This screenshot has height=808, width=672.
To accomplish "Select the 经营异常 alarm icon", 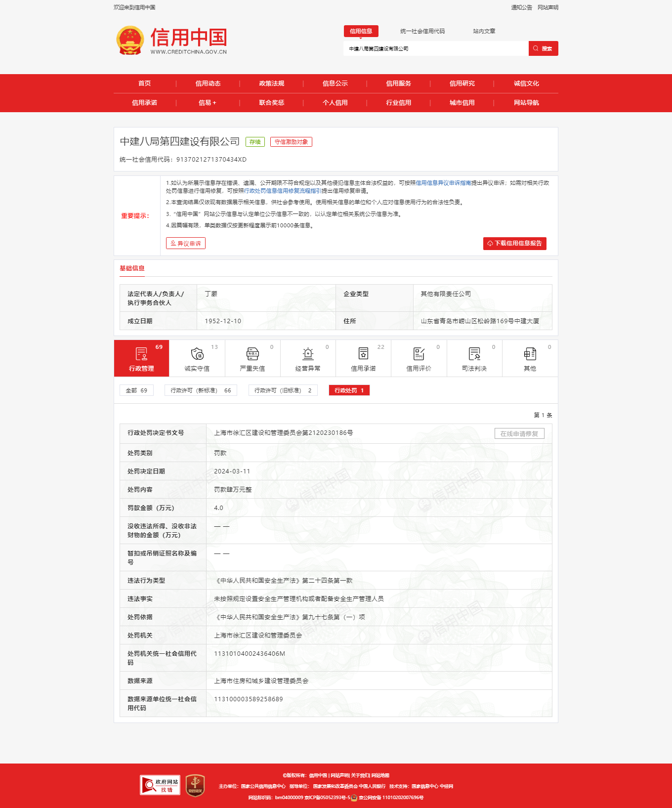I will pyautogui.click(x=308, y=354).
